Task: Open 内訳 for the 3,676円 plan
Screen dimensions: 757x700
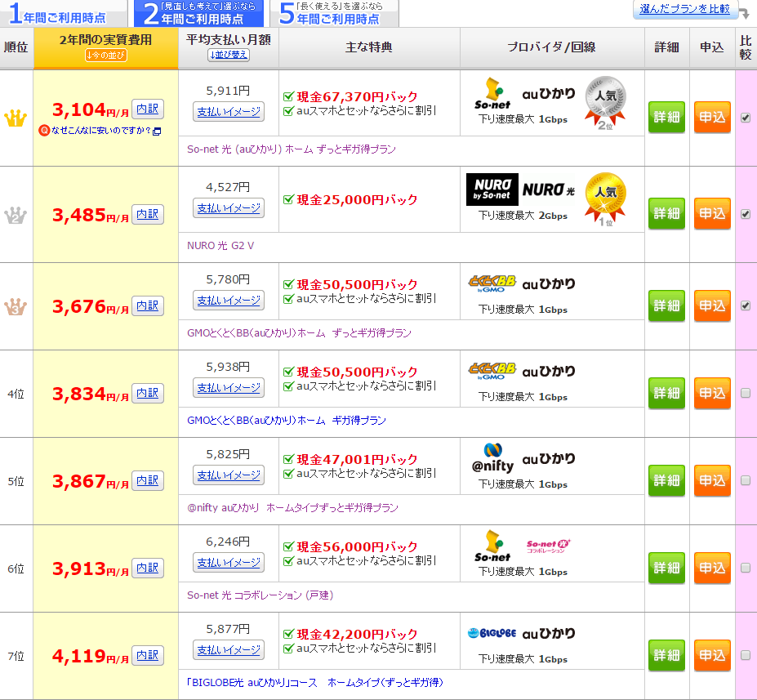Action: coord(148,305)
